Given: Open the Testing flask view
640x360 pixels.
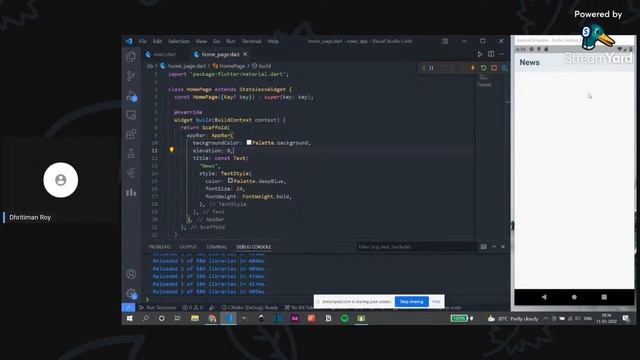Looking at the screenshot, I should (131, 154).
